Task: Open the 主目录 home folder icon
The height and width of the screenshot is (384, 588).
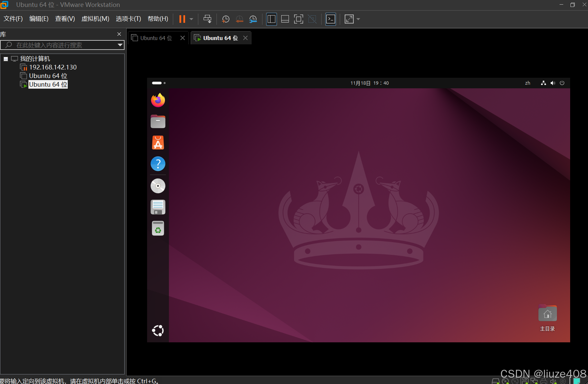Action: pos(547,318)
